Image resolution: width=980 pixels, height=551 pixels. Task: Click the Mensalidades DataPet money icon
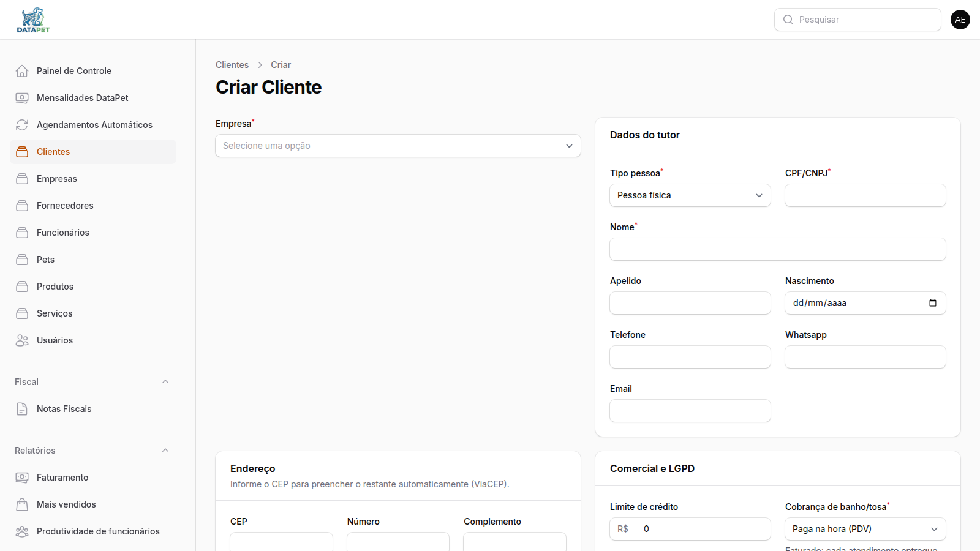pyautogui.click(x=22, y=98)
